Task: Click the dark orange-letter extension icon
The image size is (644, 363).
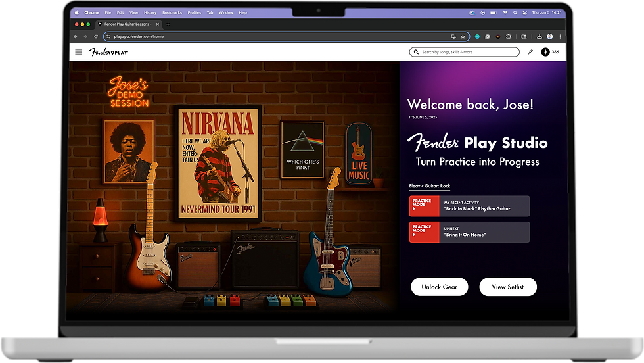Action: (498, 37)
